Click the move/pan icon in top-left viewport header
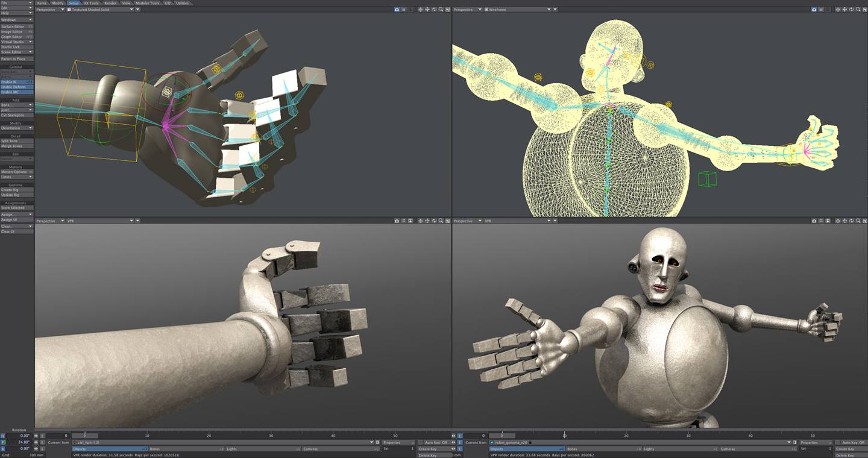Viewport: 868px width, 458px height. pos(427,10)
